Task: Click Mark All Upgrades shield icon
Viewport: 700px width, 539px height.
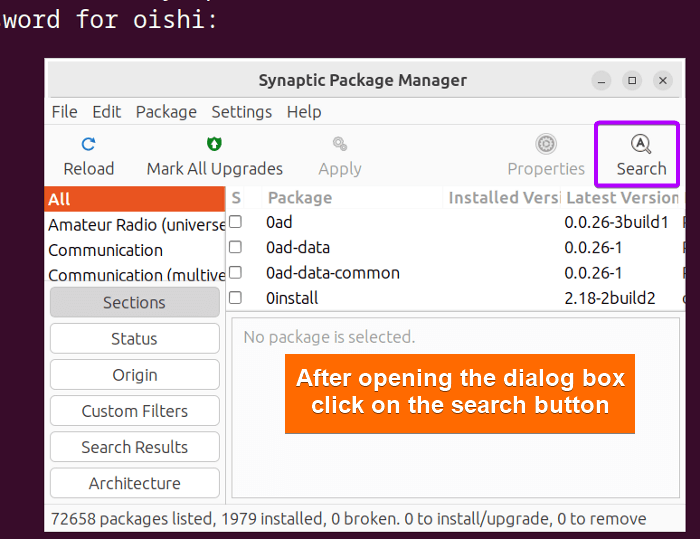Action: pyautogui.click(x=214, y=144)
